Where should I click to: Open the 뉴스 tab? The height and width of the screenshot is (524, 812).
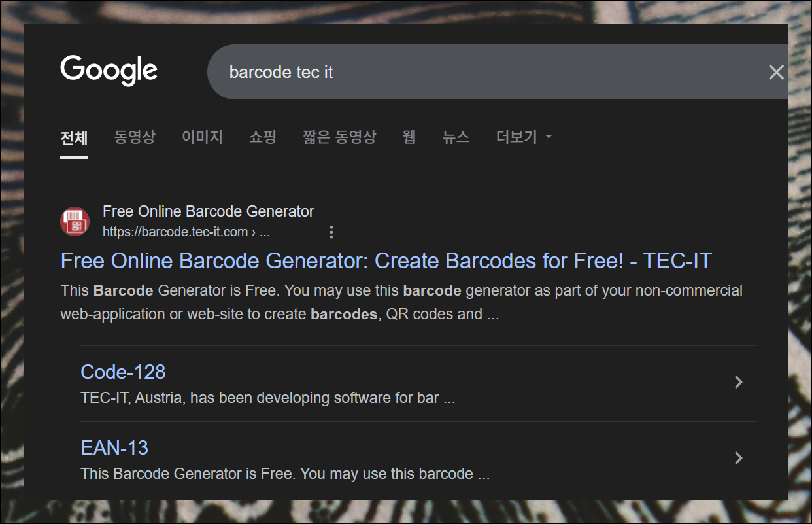coord(456,137)
